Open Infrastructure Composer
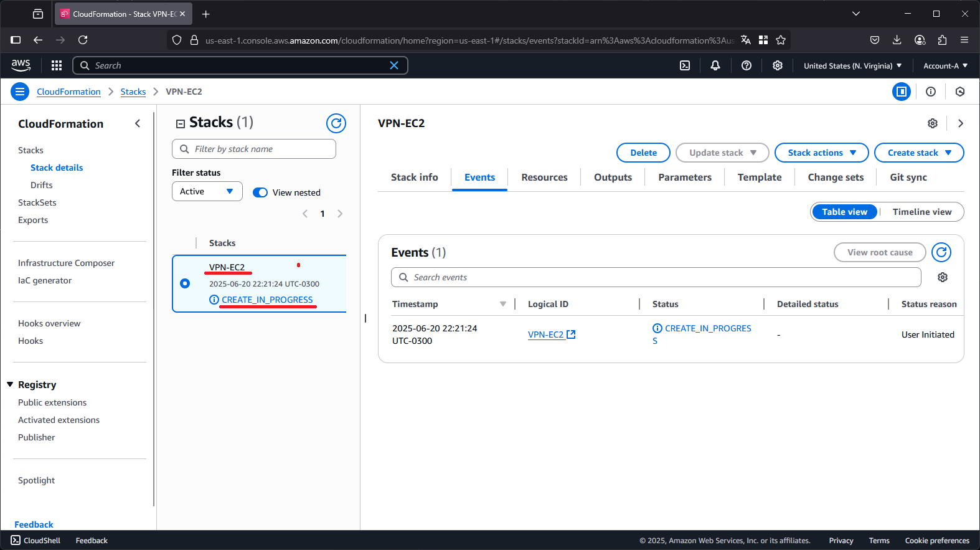Image resolution: width=980 pixels, height=550 pixels. [66, 263]
